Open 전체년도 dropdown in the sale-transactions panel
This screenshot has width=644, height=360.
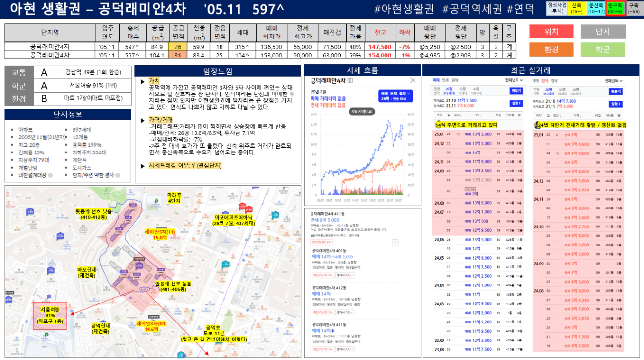pos(514,80)
